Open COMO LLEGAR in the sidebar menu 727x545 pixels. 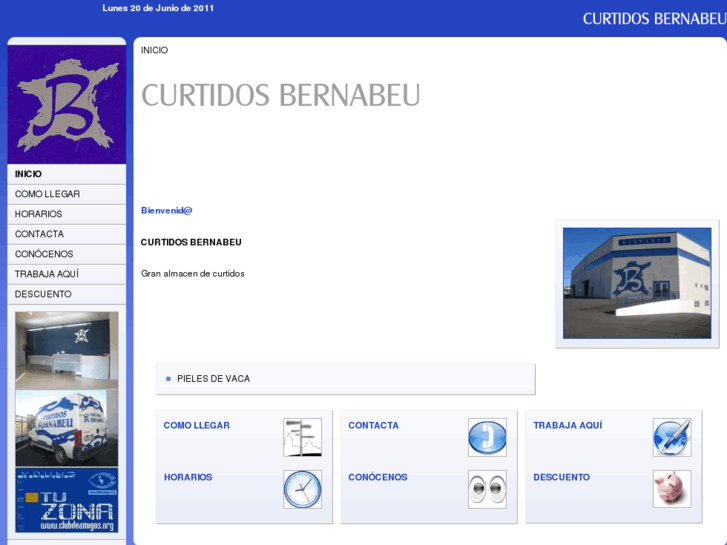pos(67,194)
